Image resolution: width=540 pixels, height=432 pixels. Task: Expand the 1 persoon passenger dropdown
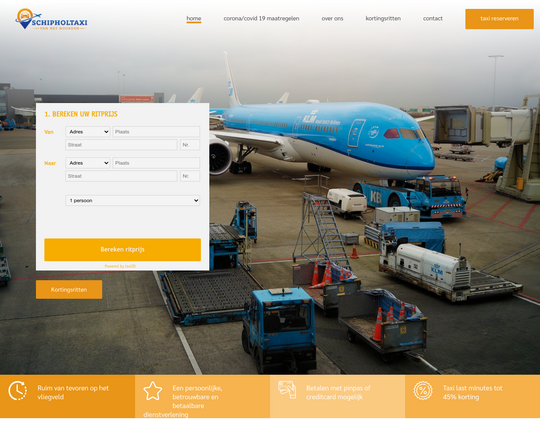(x=133, y=200)
